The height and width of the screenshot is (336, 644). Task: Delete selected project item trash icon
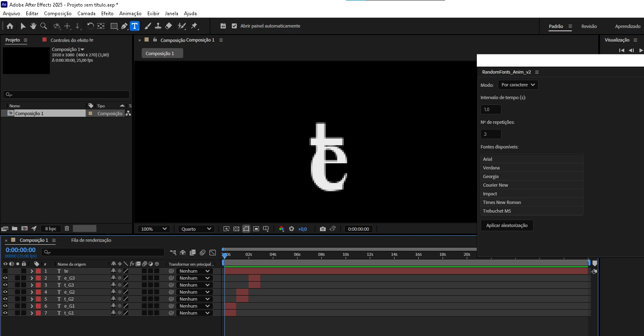pos(67,228)
